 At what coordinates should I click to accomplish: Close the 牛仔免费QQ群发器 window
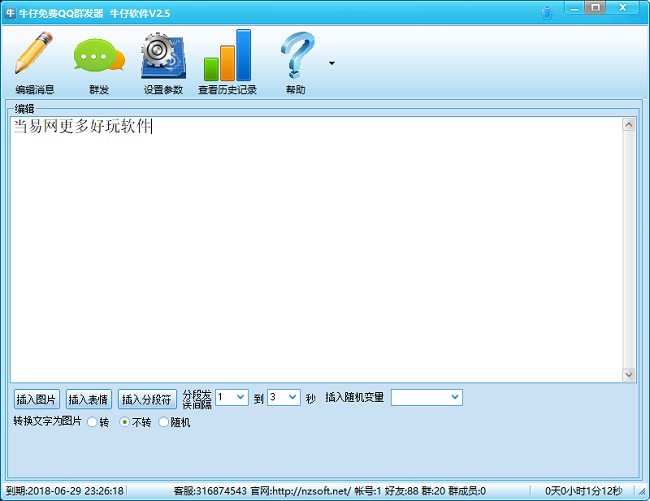(x=622, y=7)
